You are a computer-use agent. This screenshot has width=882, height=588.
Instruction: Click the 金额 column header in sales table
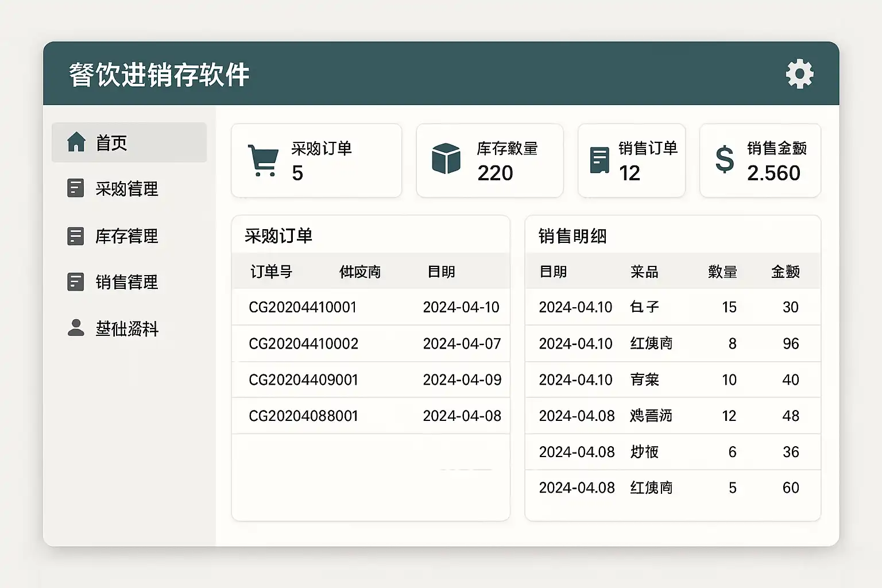click(785, 272)
